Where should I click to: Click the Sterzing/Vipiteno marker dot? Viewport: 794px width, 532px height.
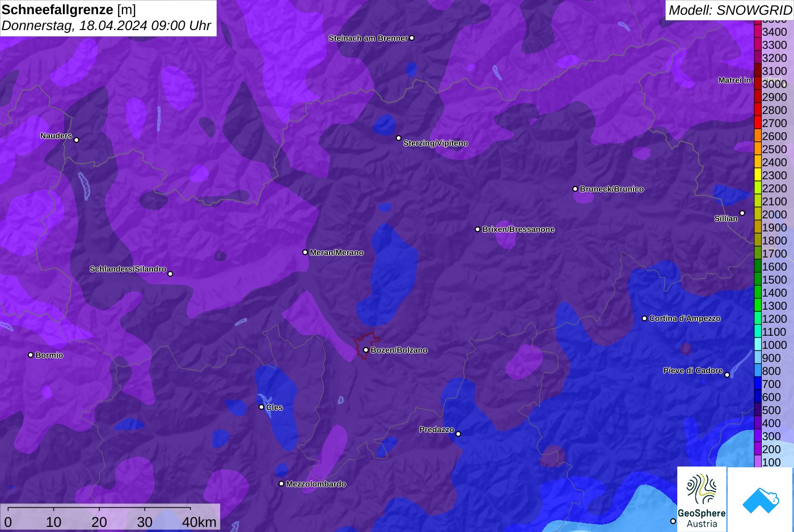pyautogui.click(x=399, y=138)
